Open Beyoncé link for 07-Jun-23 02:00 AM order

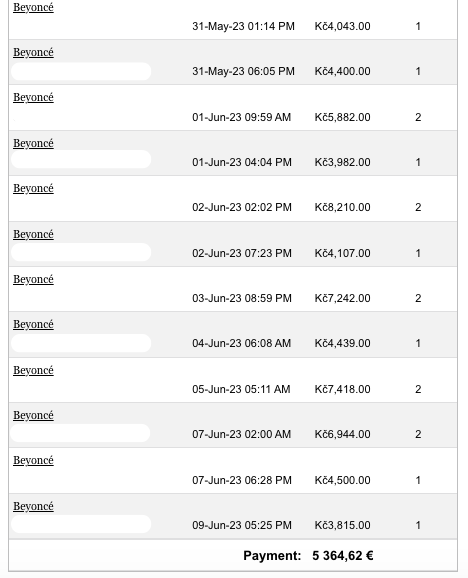click(x=33, y=415)
